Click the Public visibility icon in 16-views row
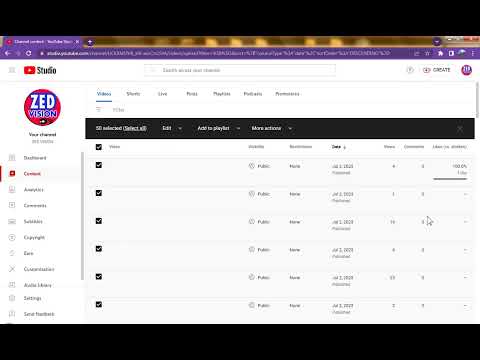Screen dimensions: 480x360 (252, 221)
